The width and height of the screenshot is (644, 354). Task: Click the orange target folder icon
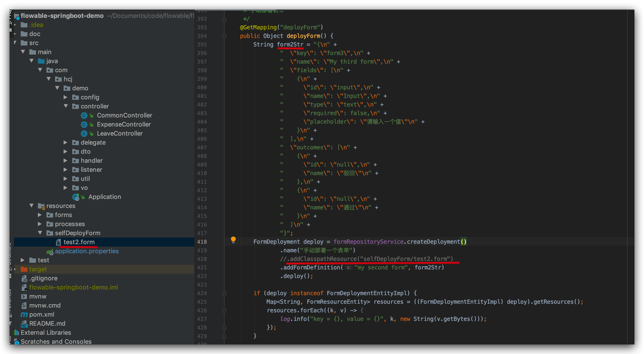click(x=24, y=269)
